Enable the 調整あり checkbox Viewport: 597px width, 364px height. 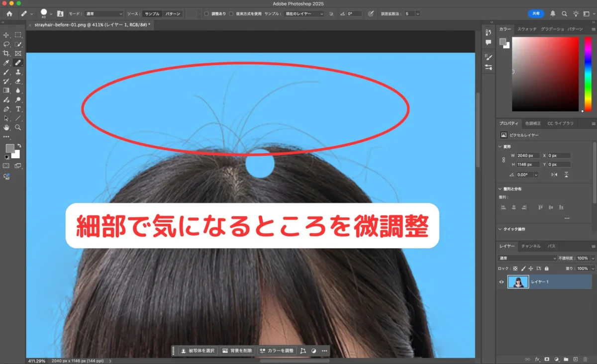point(206,14)
